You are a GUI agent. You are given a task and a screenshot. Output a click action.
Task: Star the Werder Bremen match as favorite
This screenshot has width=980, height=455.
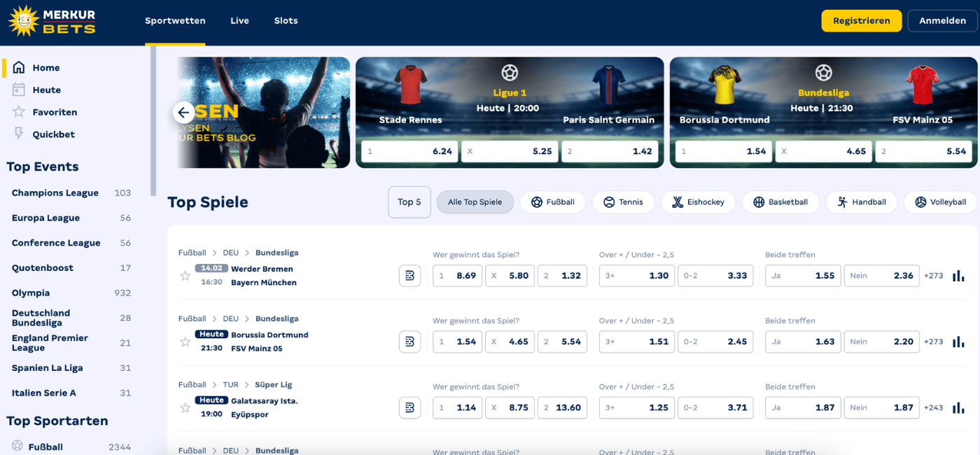click(x=185, y=276)
